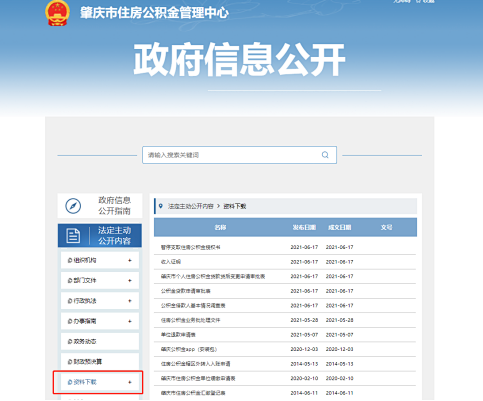Click the 发布日期 column header
This screenshot has height=401, width=483.
[304, 227]
